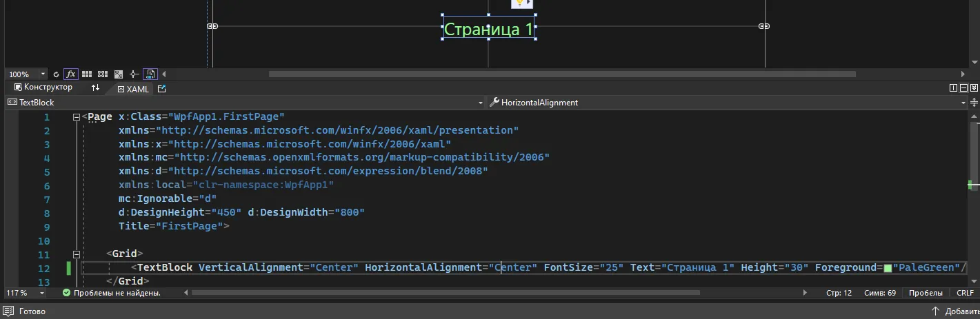This screenshot has height=319, width=980.
Task: Click the Стр: 12 line indicator
Action: click(839, 293)
